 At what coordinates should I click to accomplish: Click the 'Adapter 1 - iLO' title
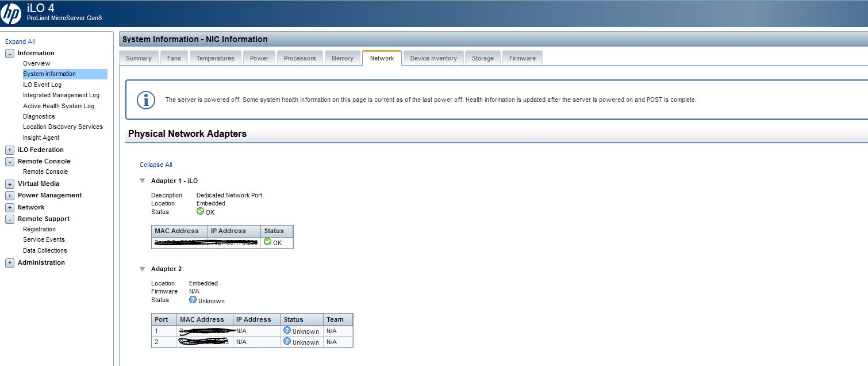pos(174,181)
